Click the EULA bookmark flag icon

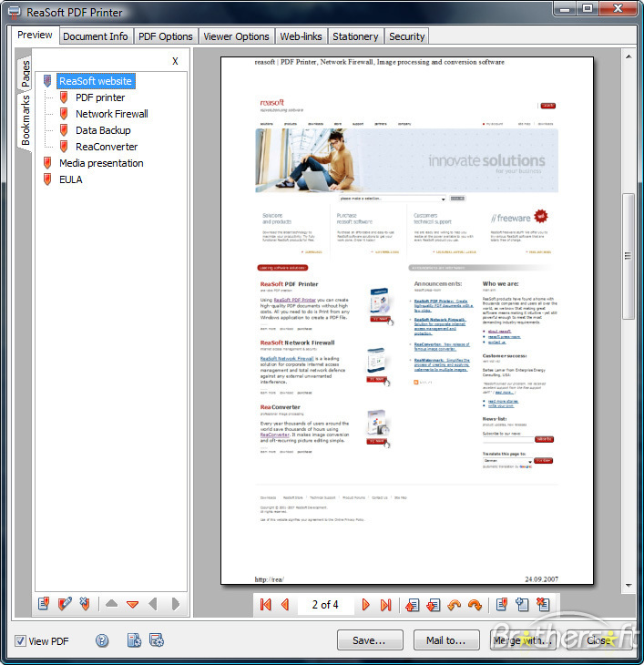pyautogui.click(x=47, y=179)
